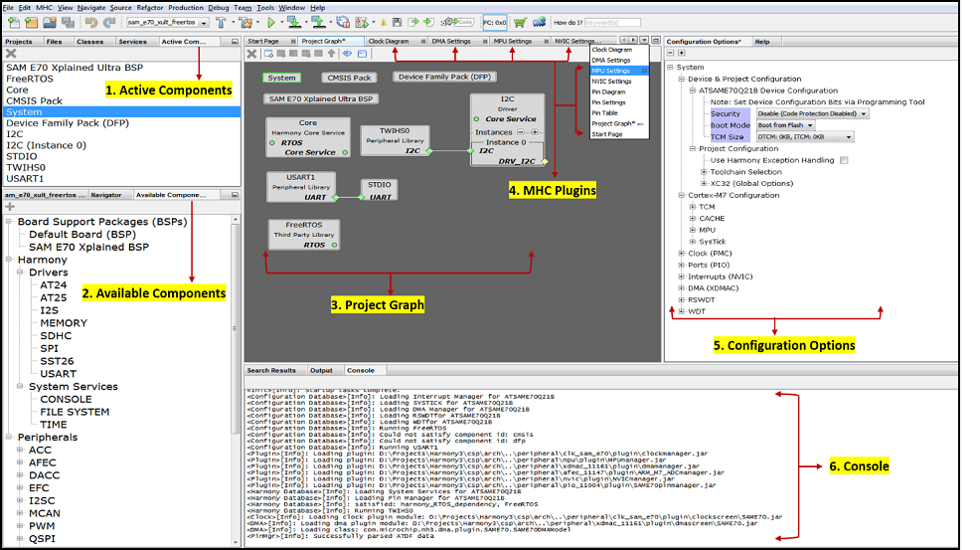Click the Hold in Reset icon

pos(343,23)
